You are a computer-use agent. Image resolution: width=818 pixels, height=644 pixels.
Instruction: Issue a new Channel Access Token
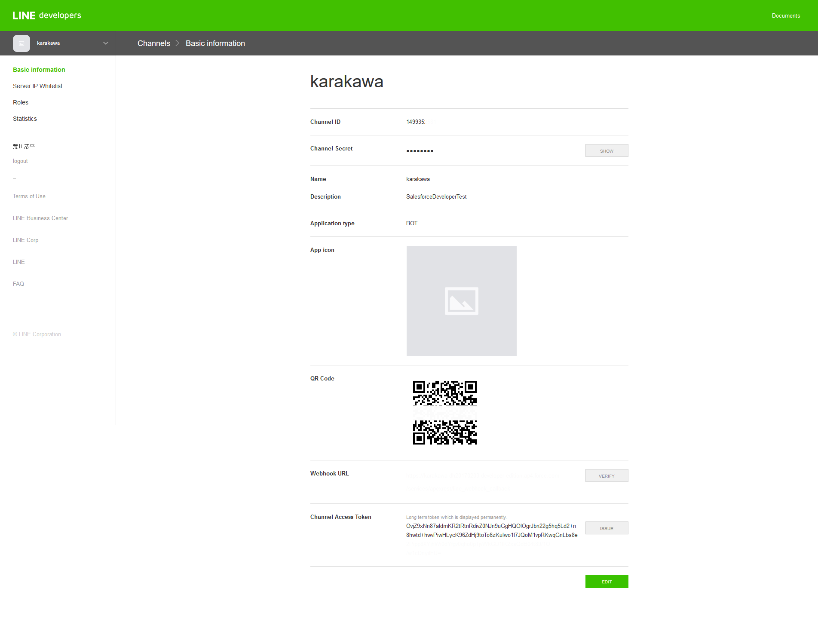click(x=607, y=528)
